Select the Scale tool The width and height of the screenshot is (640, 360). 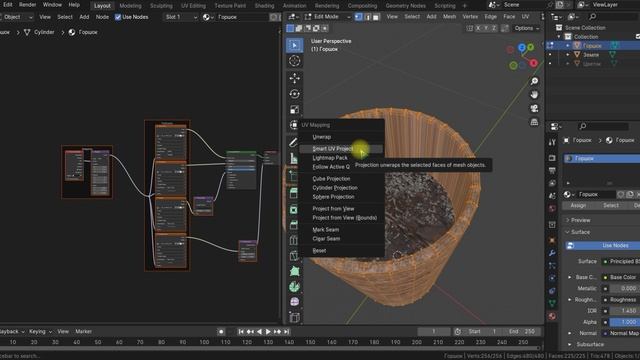click(x=294, y=110)
